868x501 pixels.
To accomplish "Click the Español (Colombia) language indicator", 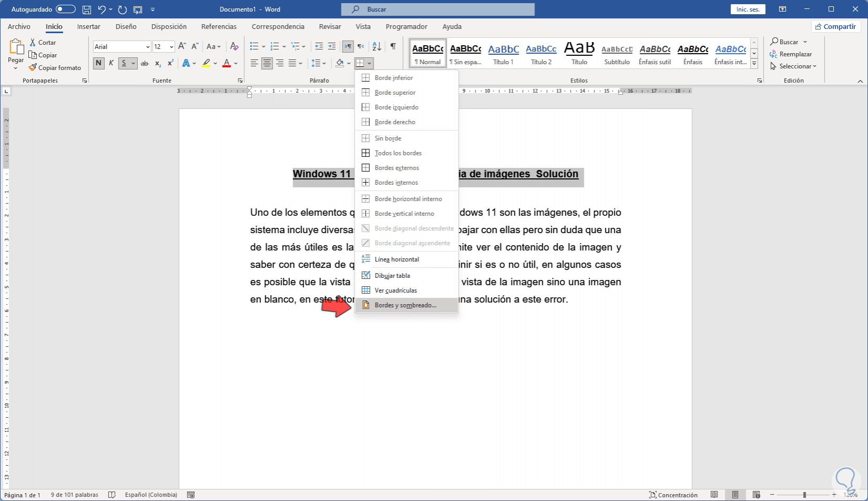I will click(151, 495).
